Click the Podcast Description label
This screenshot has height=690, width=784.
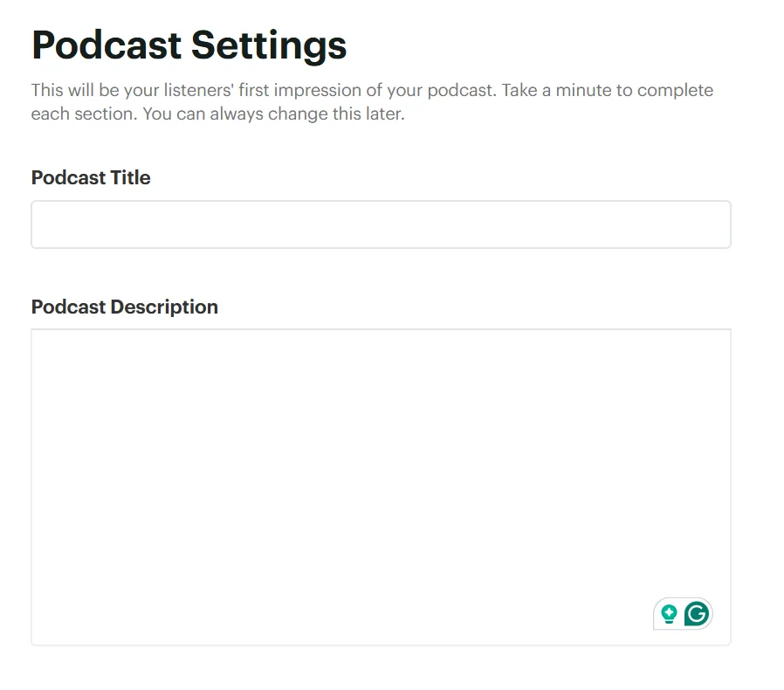pyautogui.click(x=124, y=307)
